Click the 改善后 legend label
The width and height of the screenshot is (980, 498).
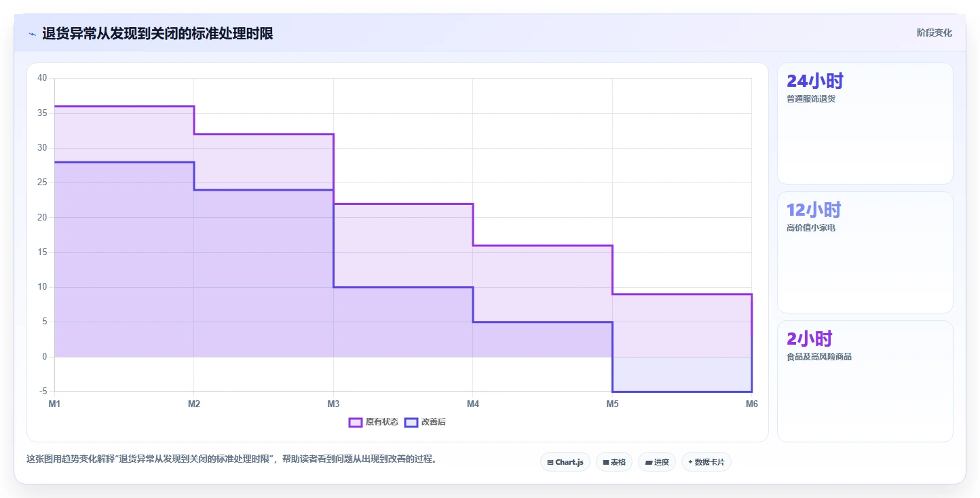434,422
